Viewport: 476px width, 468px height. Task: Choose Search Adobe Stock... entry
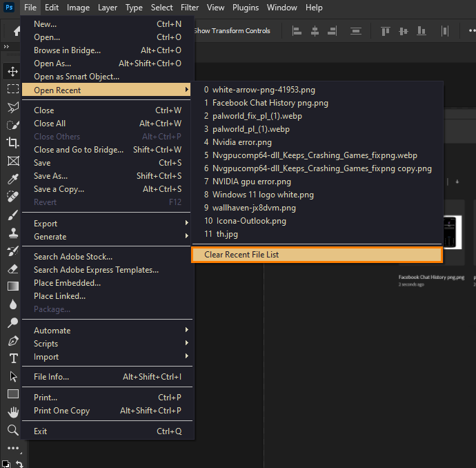tap(106, 257)
